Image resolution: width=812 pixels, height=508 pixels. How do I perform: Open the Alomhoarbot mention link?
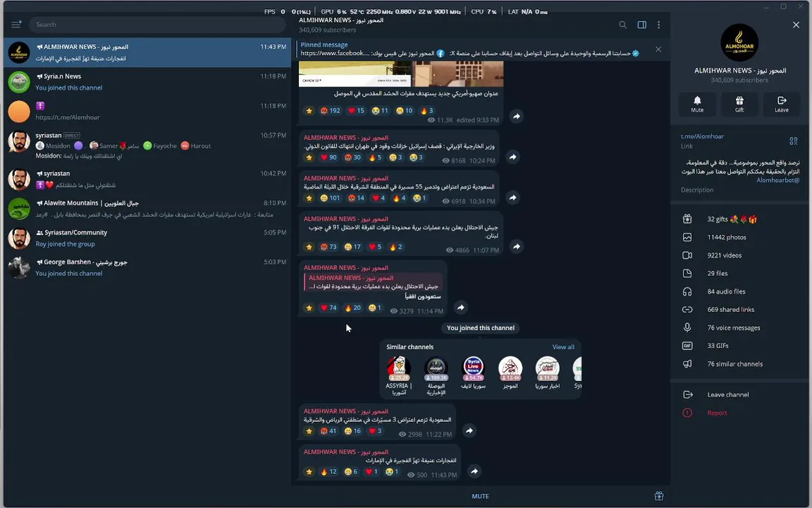[x=778, y=181]
